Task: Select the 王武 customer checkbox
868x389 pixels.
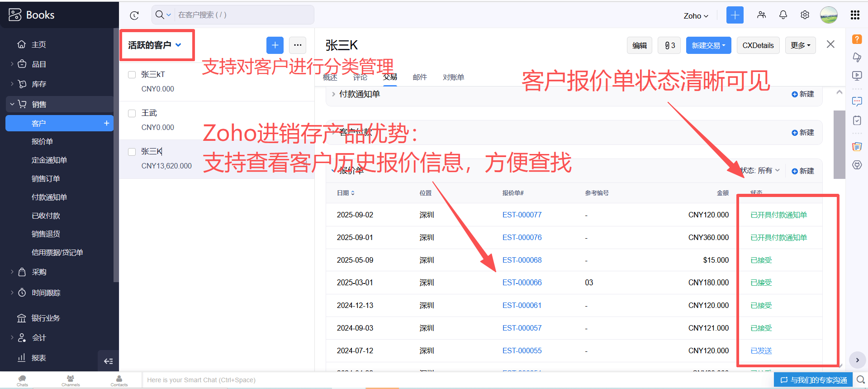Action: 132,113
